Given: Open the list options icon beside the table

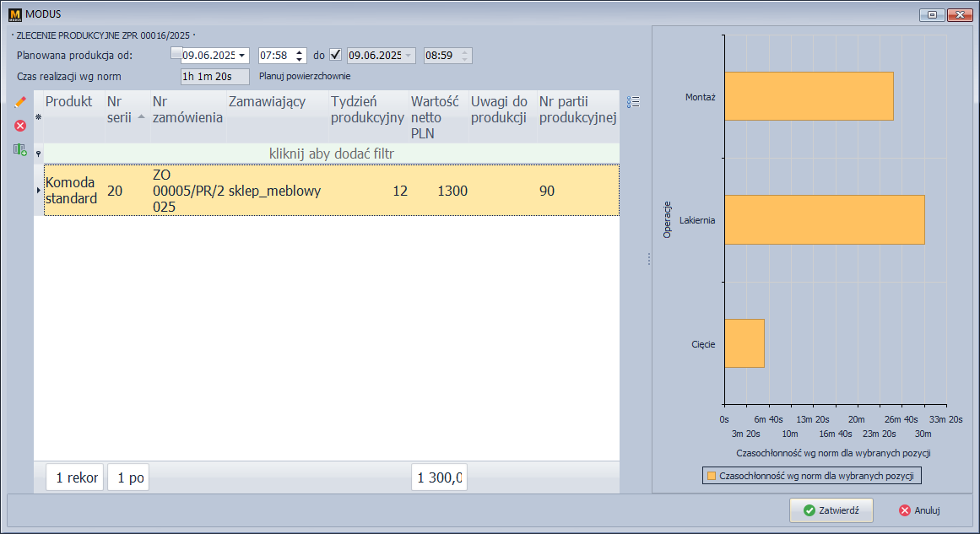Looking at the screenshot, I should point(634,102).
